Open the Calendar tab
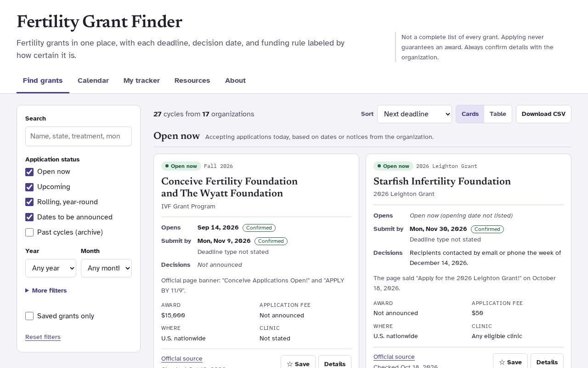Image resolution: width=588 pixels, height=368 pixels. [93, 80]
